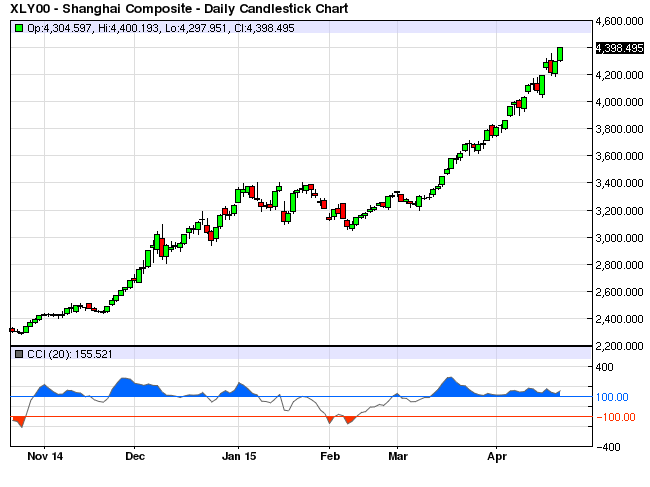Click the 2,200.000 price axis label
This screenshot has width=650, height=487.
click(x=619, y=346)
